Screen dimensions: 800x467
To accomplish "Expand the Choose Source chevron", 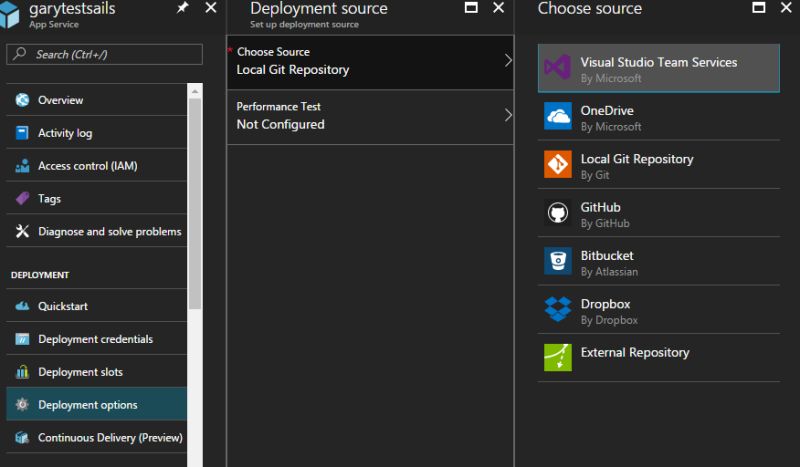I will [508, 61].
